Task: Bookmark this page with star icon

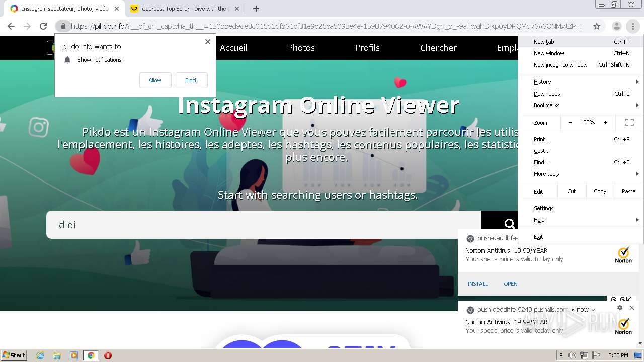Action: point(597,26)
